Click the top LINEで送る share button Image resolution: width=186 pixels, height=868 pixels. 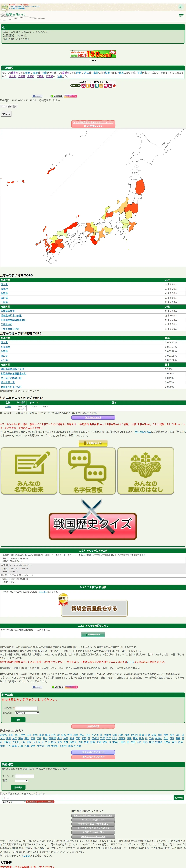57,96
